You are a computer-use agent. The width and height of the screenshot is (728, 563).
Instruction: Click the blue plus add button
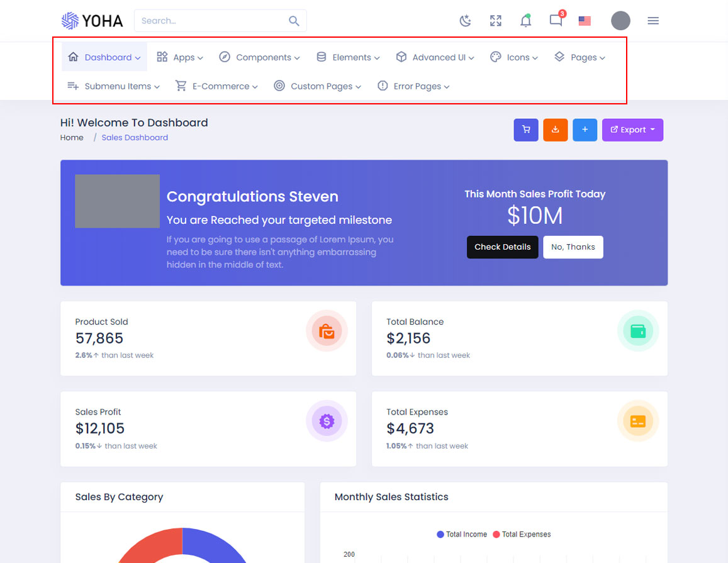coord(585,130)
